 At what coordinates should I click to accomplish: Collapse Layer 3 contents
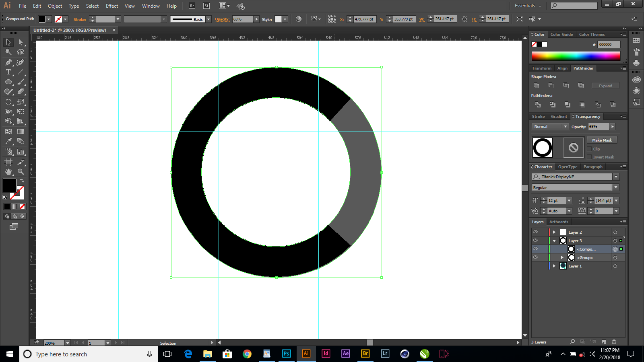554,241
